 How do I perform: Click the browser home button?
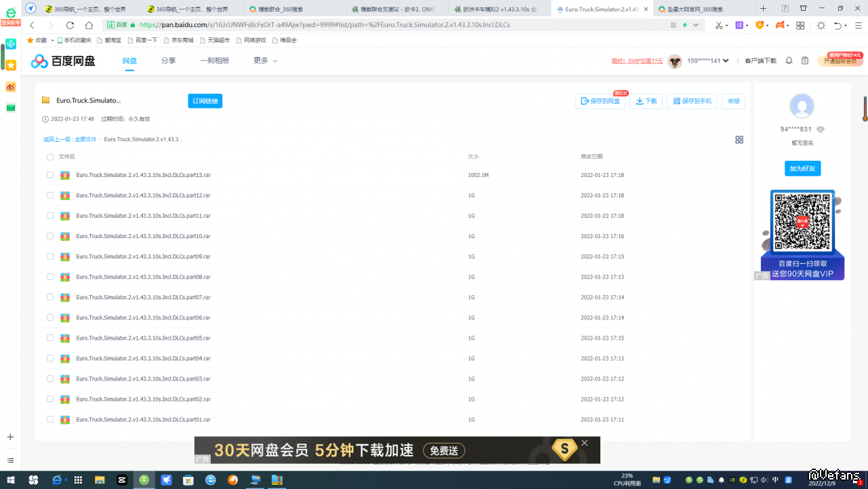pos(89,25)
